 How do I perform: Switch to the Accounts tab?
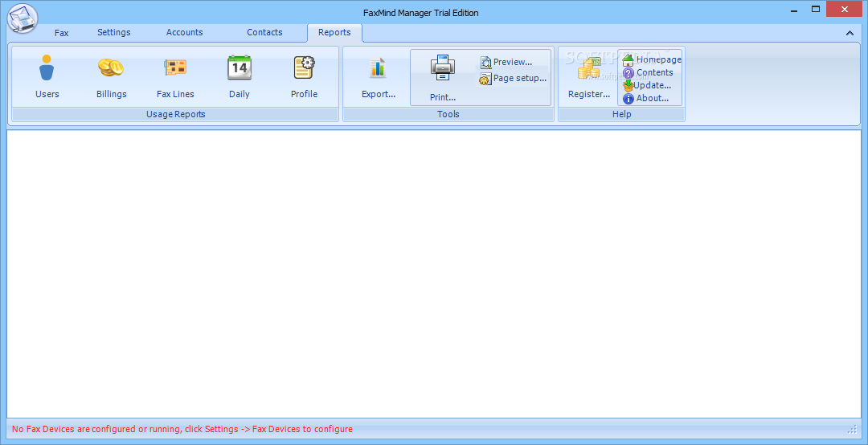click(184, 32)
